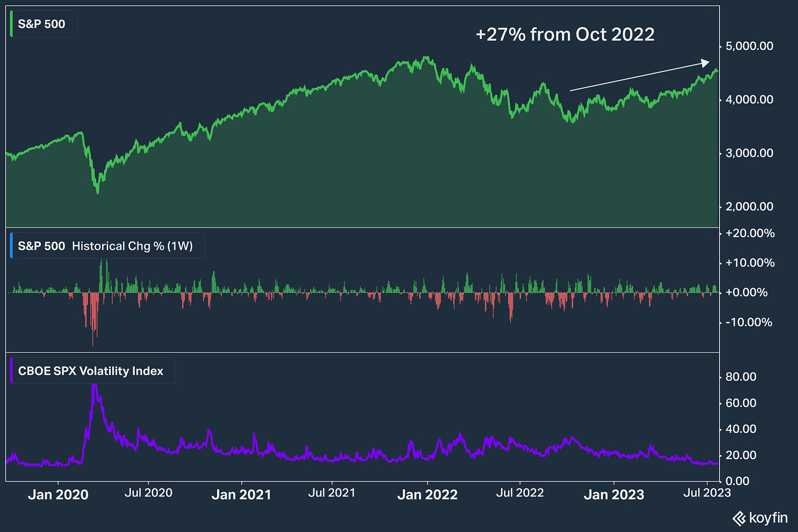798x532 pixels.
Task: Click the Jan 2020 date label
Action: point(58,495)
